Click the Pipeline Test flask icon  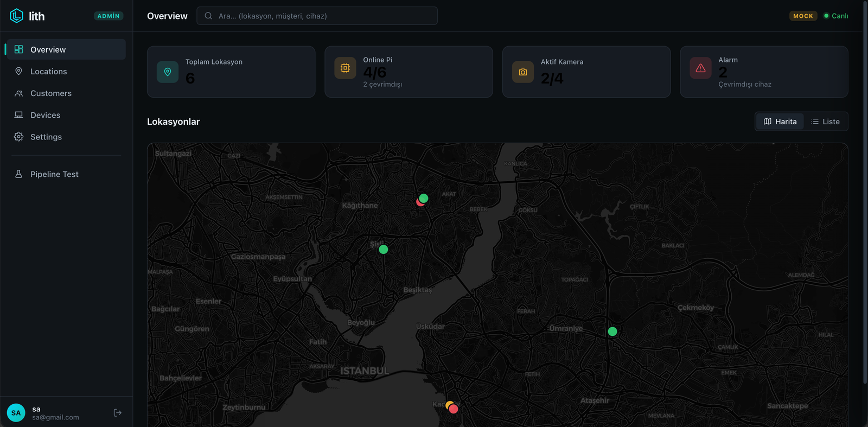18,174
